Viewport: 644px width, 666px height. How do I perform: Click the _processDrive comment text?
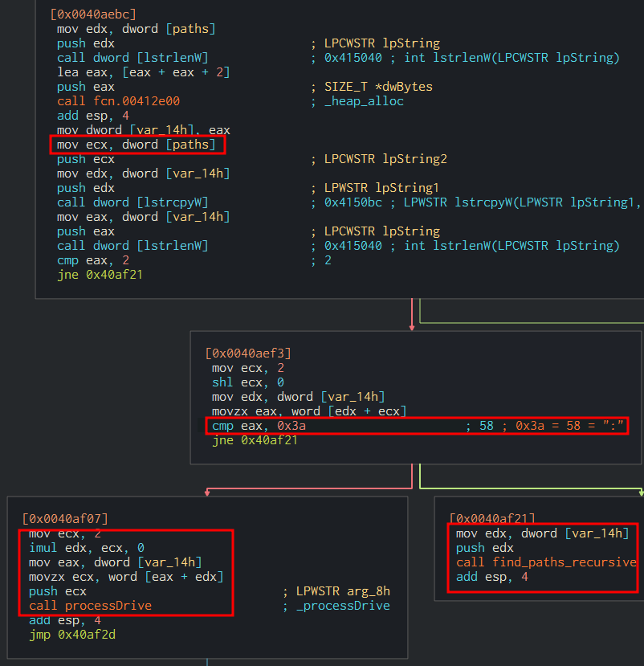point(340,606)
